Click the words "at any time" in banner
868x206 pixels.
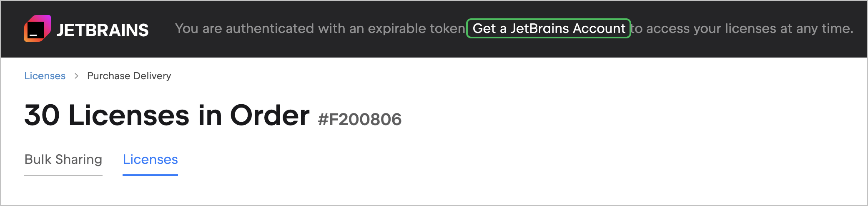[x=817, y=28]
